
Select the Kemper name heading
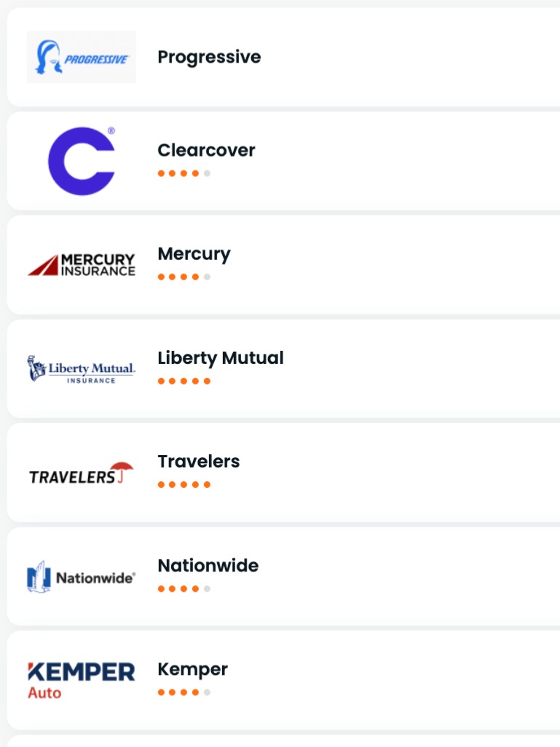pos(192,669)
